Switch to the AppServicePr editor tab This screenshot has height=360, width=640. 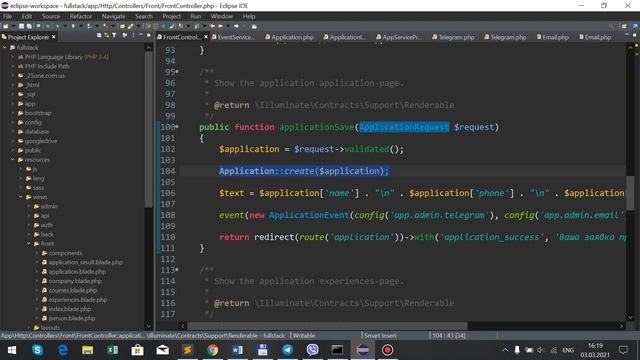click(399, 37)
